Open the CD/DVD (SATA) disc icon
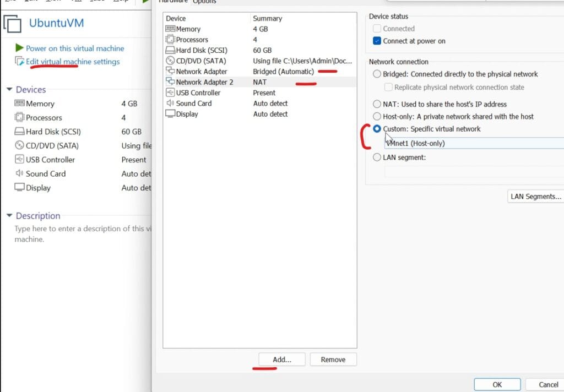 tap(170, 61)
